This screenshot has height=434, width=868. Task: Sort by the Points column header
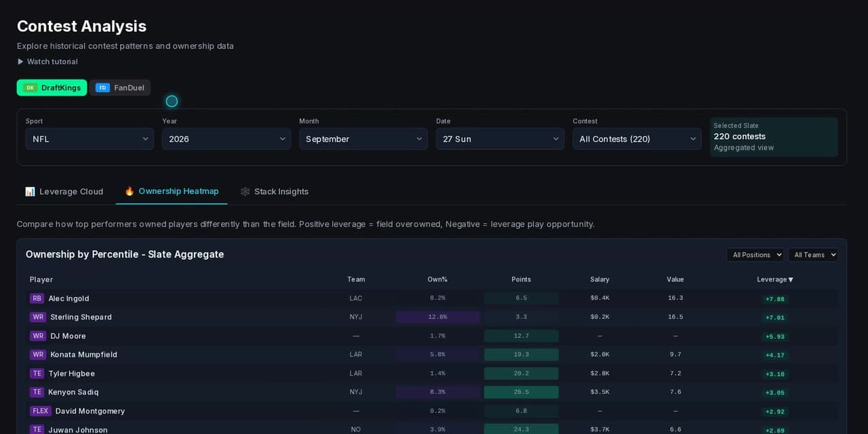pyautogui.click(x=521, y=279)
